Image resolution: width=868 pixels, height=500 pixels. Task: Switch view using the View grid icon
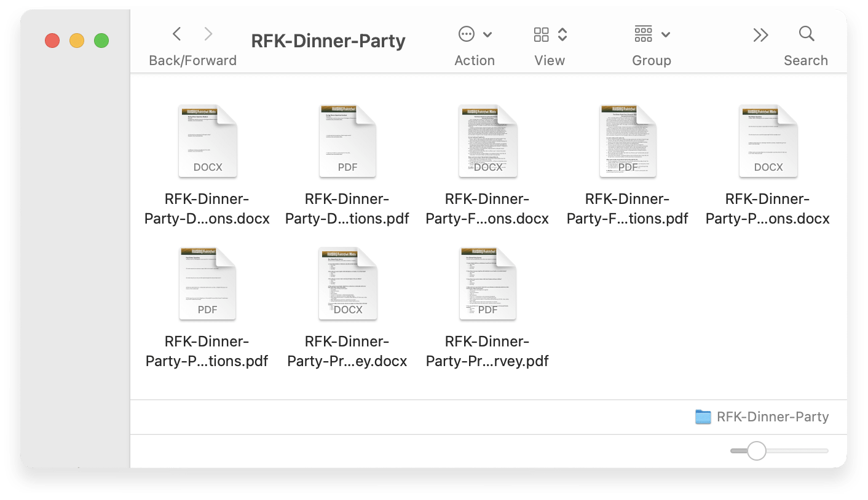click(x=541, y=34)
